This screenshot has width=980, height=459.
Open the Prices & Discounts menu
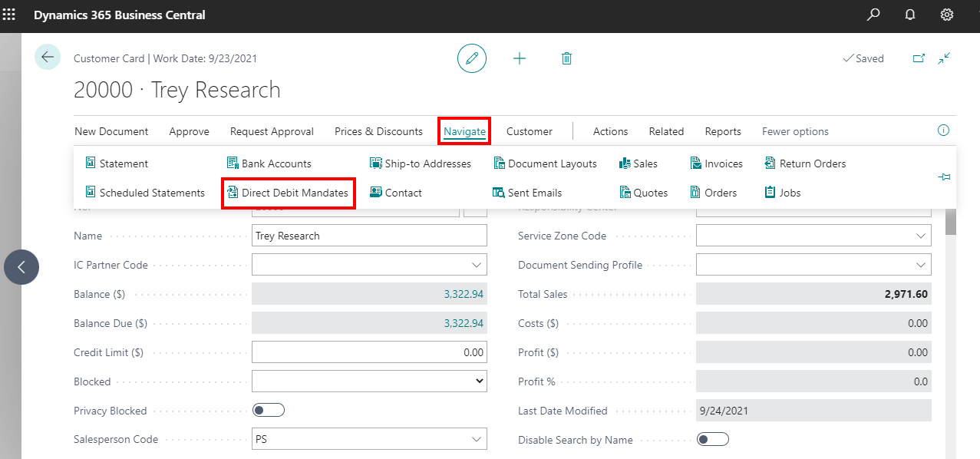tap(378, 131)
